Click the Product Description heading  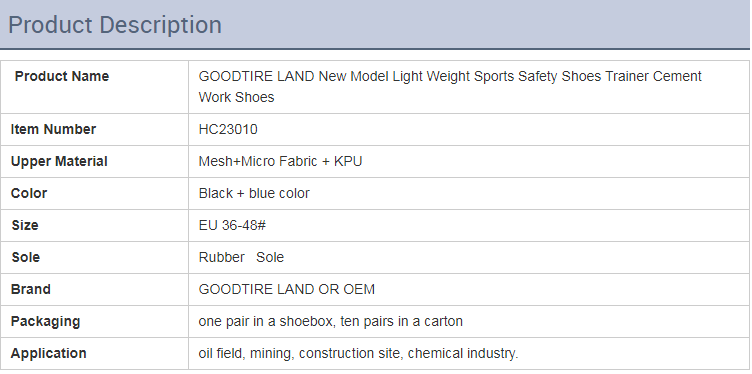[115, 25]
